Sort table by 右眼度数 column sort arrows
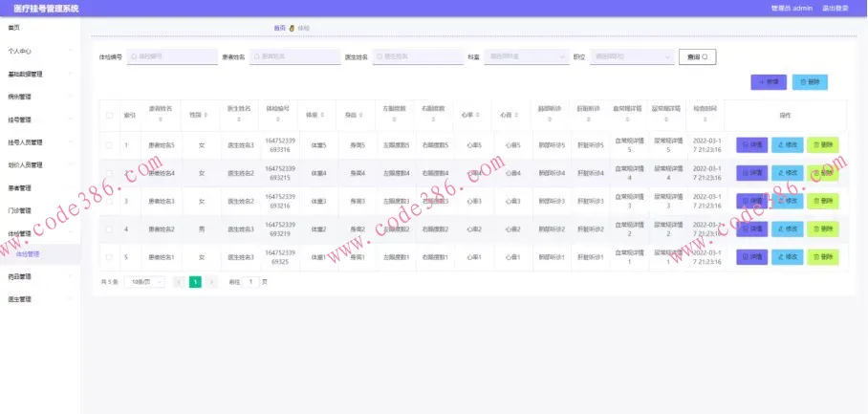868x414 pixels. click(x=433, y=119)
